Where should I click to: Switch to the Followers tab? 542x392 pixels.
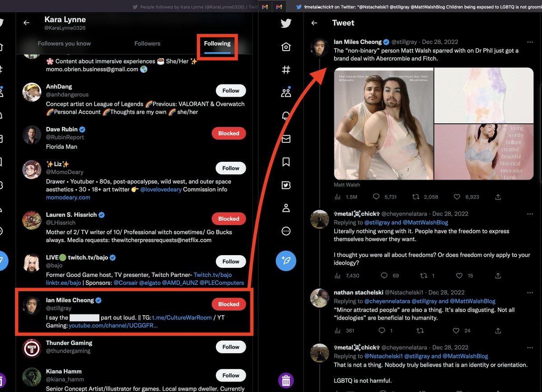tap(147, 43)
